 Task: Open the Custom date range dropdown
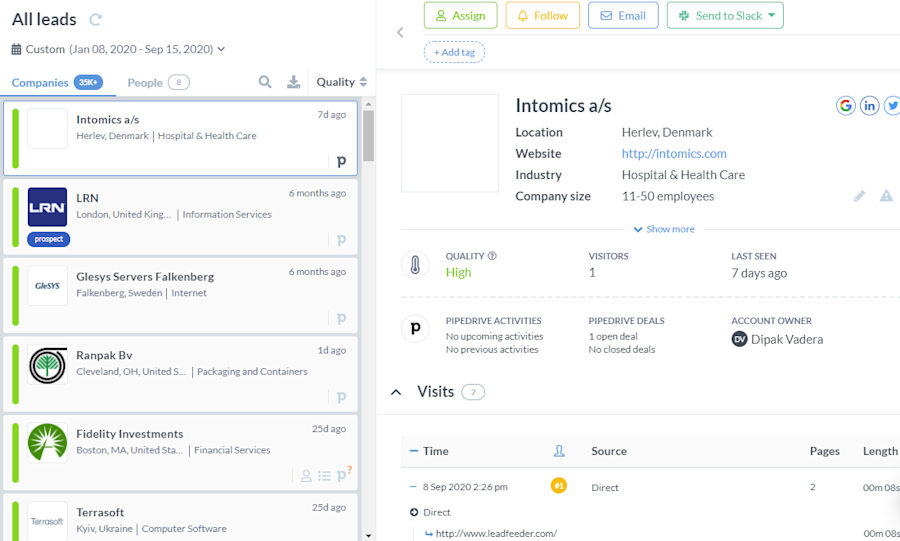point(118,49)
